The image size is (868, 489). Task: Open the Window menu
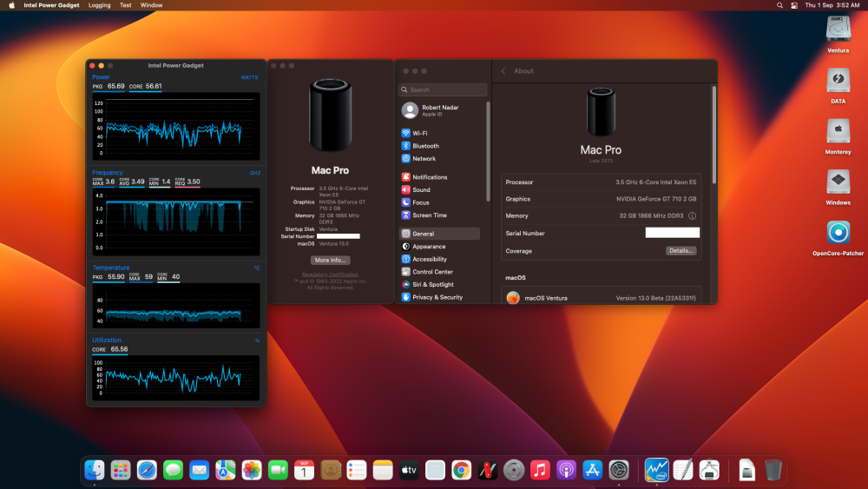(151, 5)
